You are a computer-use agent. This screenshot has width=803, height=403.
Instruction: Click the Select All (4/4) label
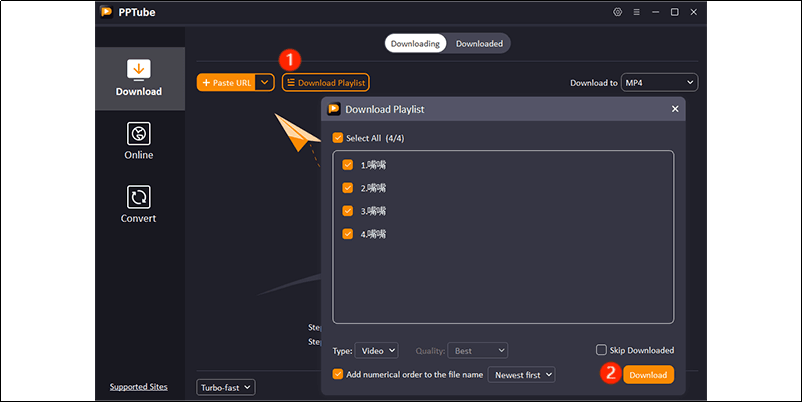pos(375,138)
